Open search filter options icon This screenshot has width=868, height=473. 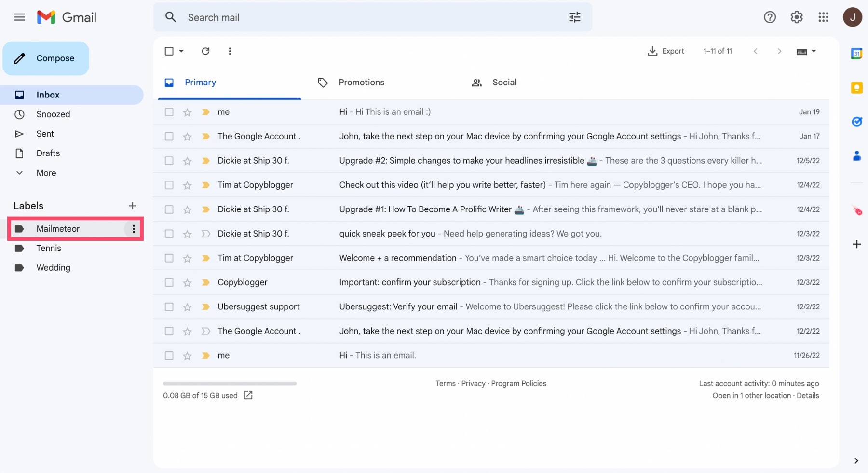(574, 17)
